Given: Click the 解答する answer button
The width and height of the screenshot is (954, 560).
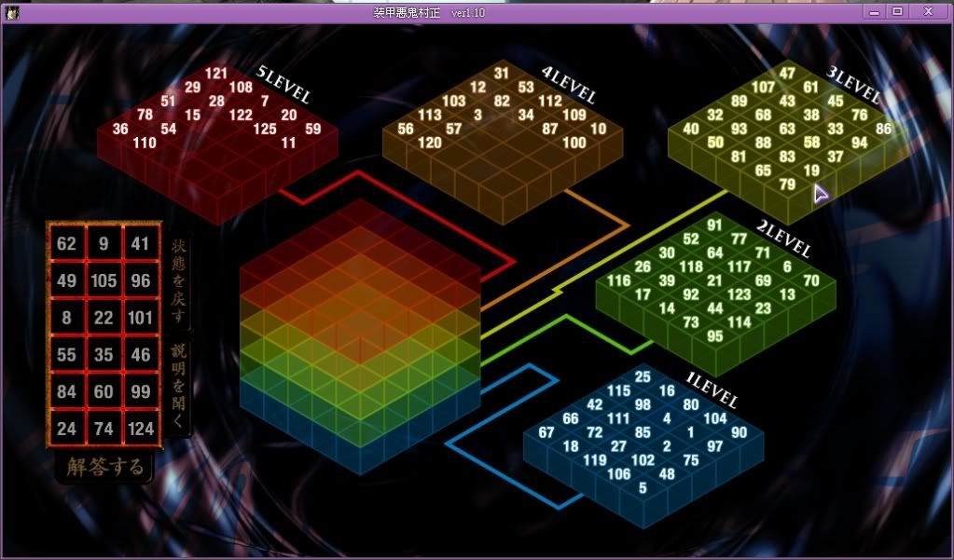Looking at the screenshot, I should pos(104,466).
